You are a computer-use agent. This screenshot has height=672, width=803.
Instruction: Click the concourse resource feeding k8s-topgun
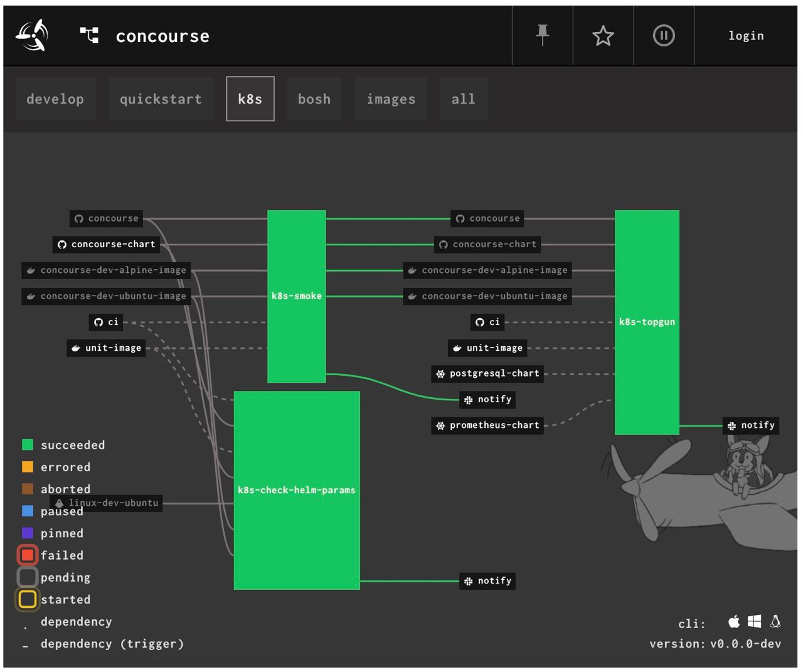[x=488, y=218]
